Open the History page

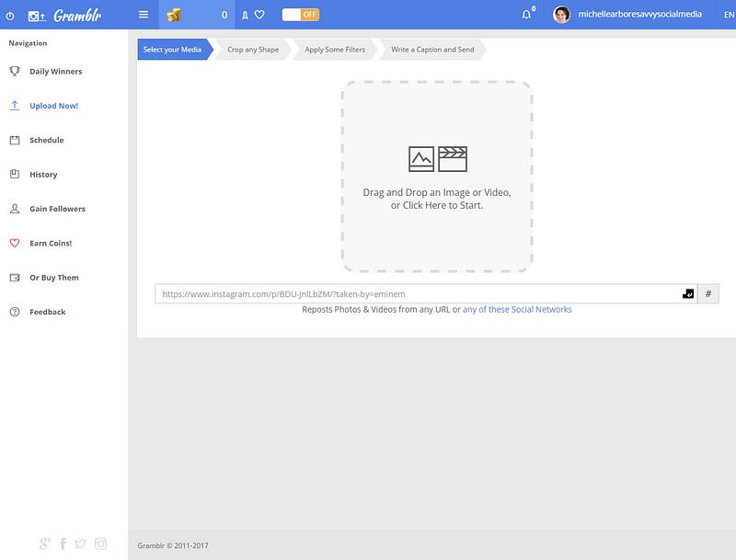[x=43, y=175]
